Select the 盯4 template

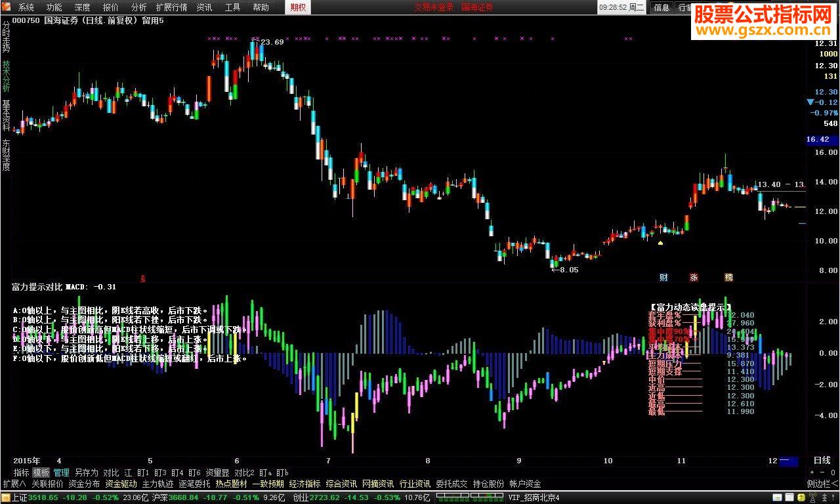pos(177,472)
